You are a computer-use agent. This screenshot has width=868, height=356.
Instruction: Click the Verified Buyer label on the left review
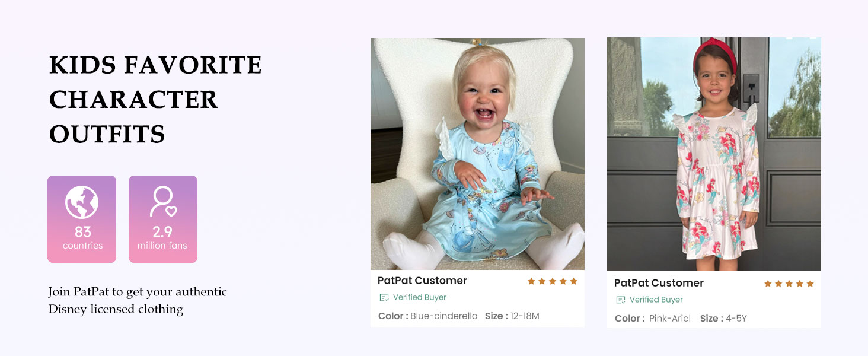[419, 297]
